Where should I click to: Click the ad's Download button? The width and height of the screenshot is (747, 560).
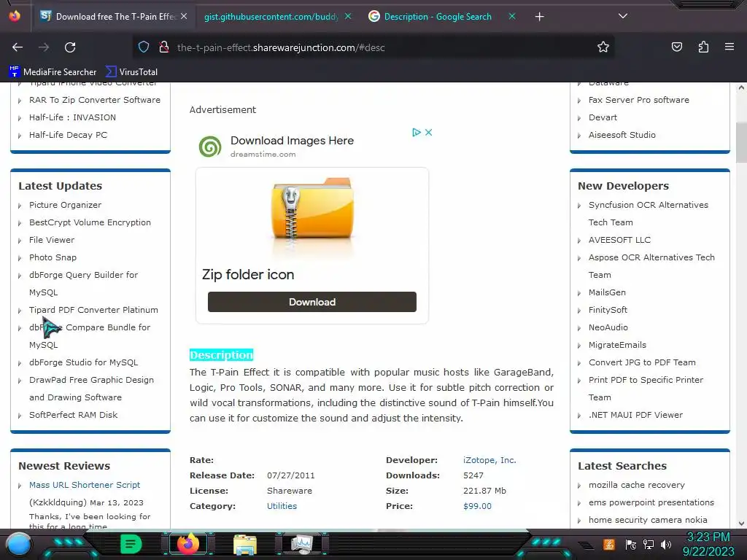point(312,302)
